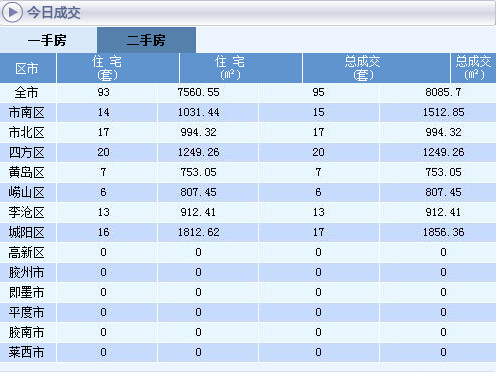Select the 黄岛区 row label

click(26, 172)
